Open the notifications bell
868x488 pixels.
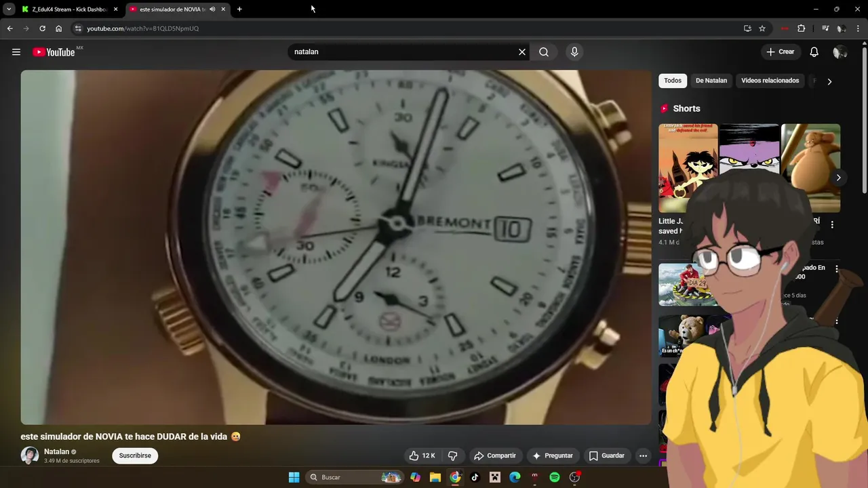[x=814, y=52]
